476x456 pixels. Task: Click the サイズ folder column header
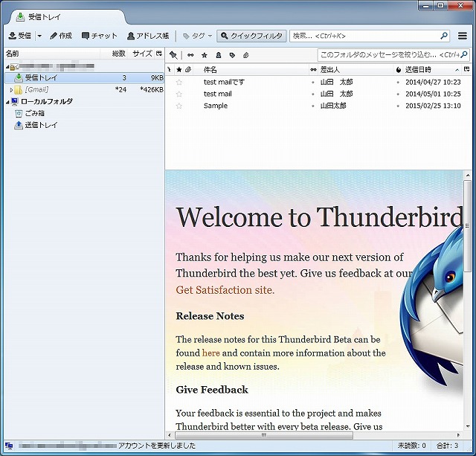click(142, 54)
